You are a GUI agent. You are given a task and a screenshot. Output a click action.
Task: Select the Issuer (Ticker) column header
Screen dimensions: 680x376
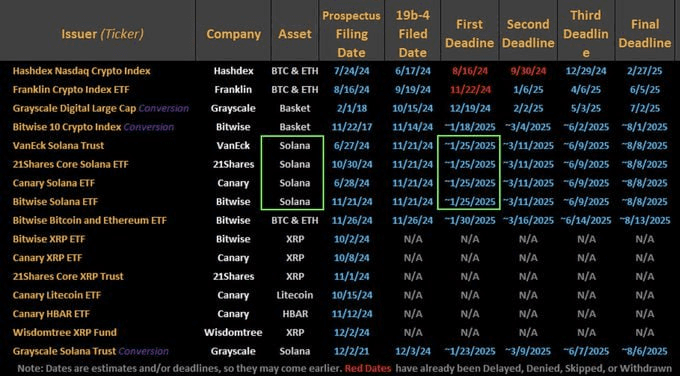pos(102,34)
